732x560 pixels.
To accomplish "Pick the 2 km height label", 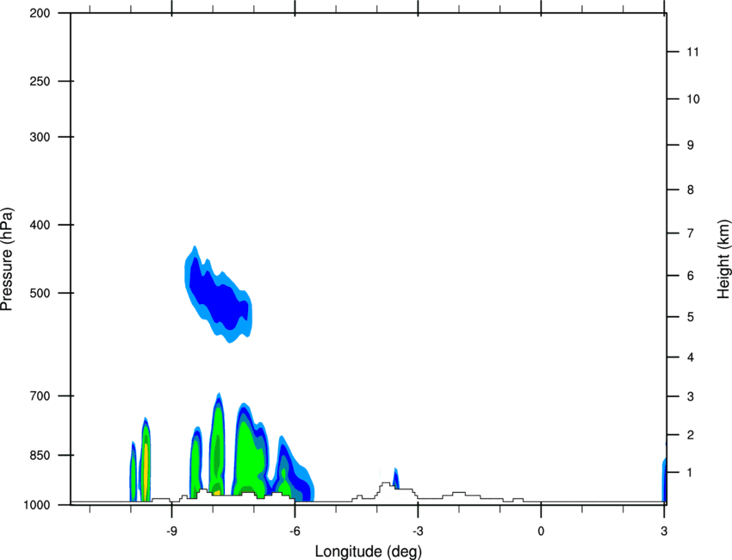I will pos(691,435).
